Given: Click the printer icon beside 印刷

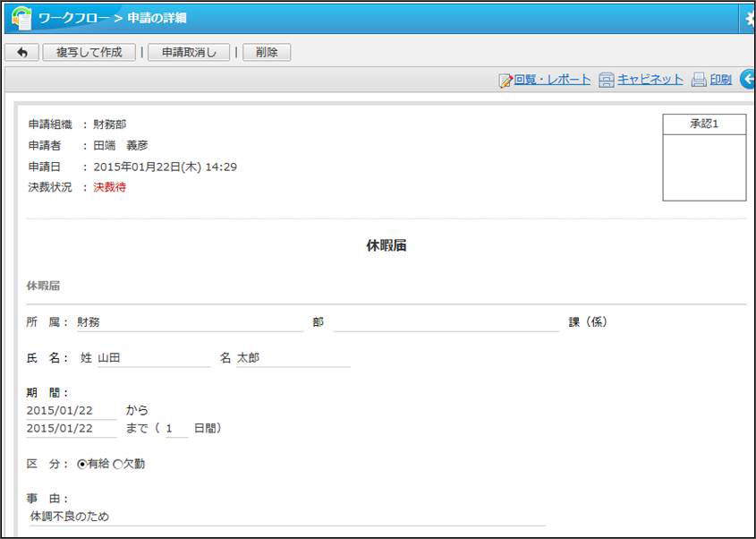Looking at the screenshot, I should [699, 81].
